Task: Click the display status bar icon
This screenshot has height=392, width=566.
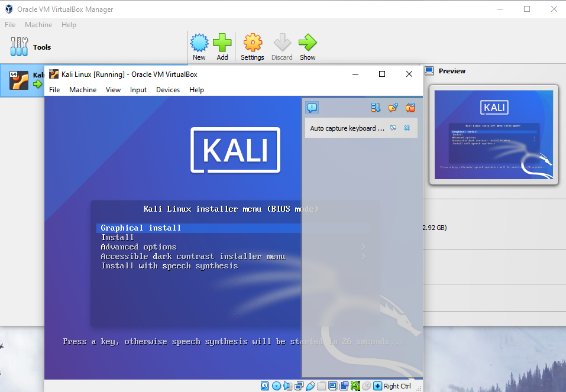Action: coord(332,386)
